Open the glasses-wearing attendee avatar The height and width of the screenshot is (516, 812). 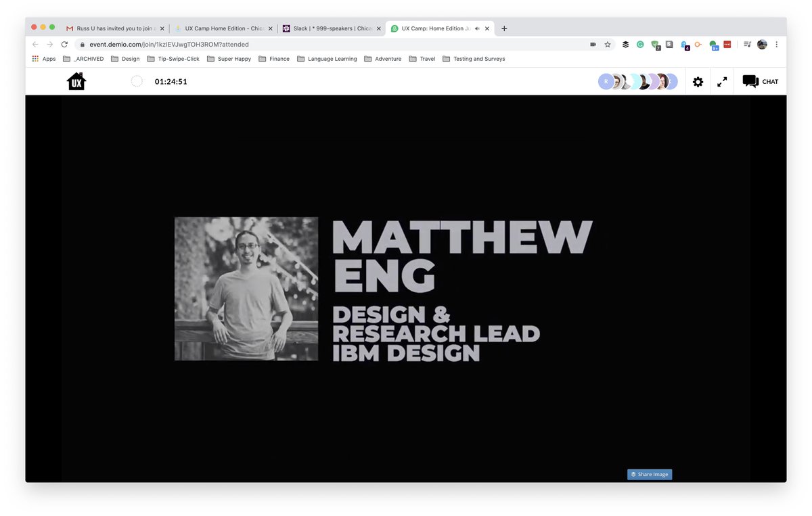(x=616, y=82)
